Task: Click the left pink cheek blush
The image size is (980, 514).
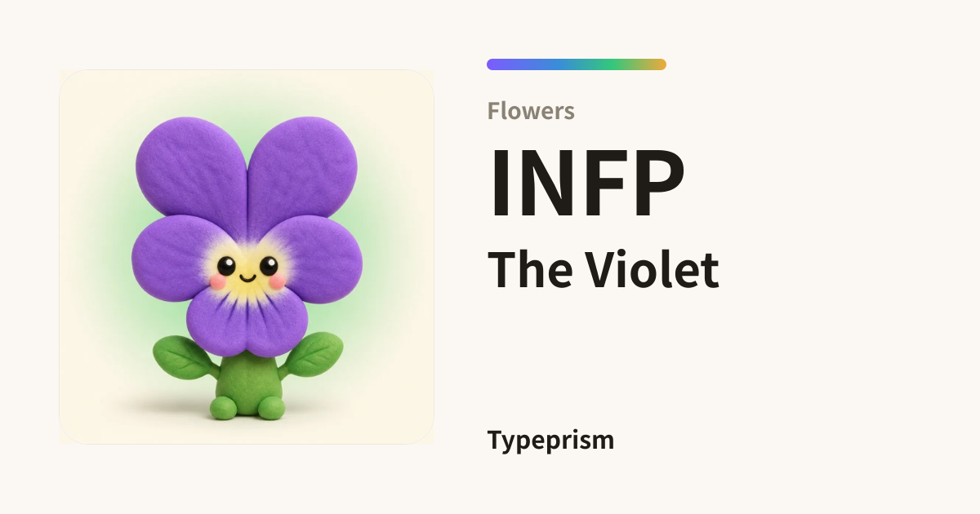Action: point(217,281)
